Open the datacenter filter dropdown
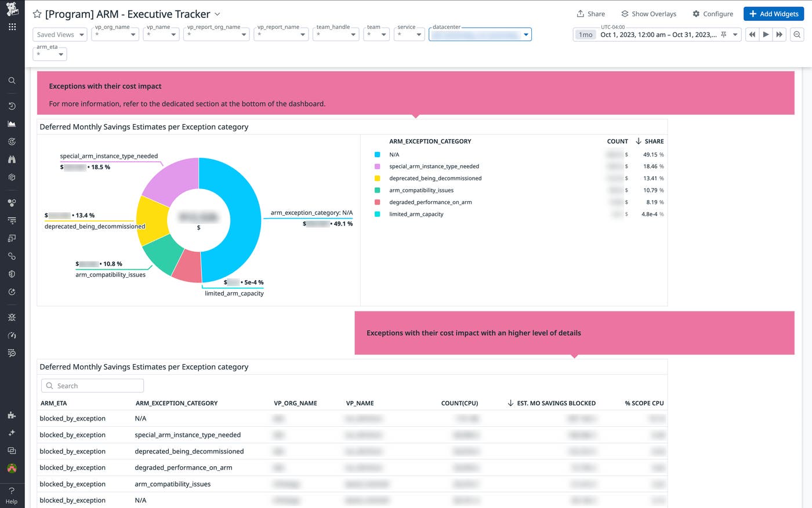This screenshot has width=812, height=508. [x=525, y=34]
